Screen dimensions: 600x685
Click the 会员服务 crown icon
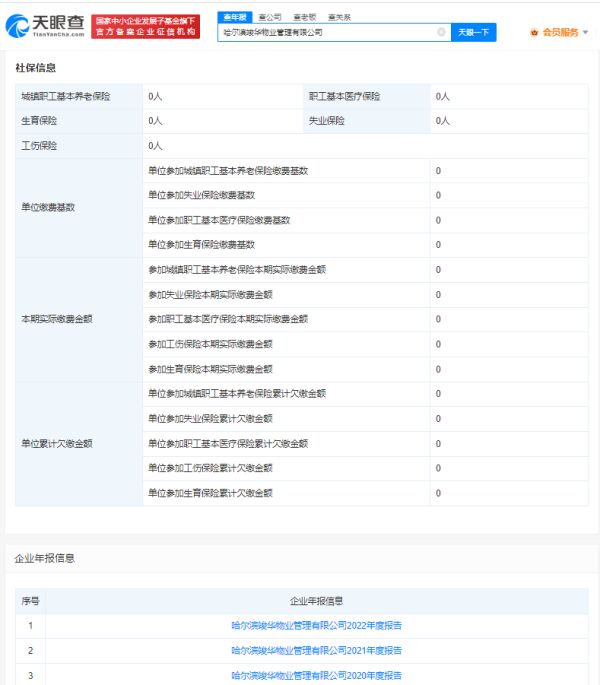pos(534,32)
